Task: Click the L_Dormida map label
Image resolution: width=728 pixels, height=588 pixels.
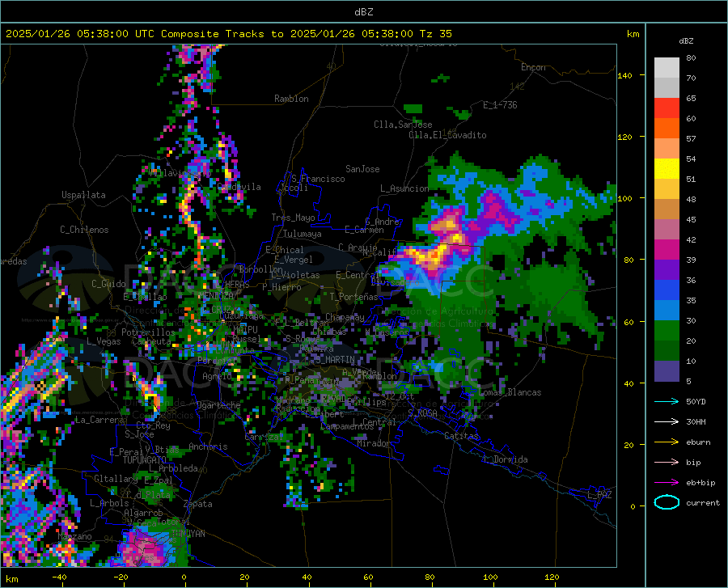Action: click(x=505, y=459)
